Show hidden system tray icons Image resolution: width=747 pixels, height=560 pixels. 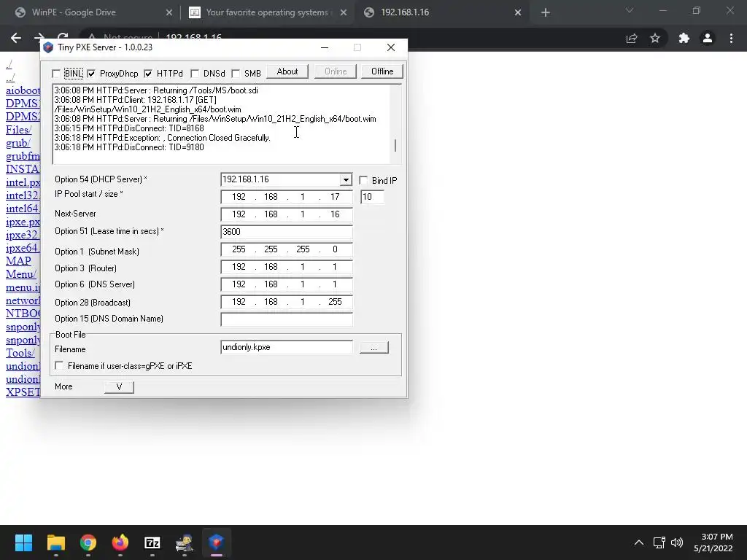tap(639, 542)
